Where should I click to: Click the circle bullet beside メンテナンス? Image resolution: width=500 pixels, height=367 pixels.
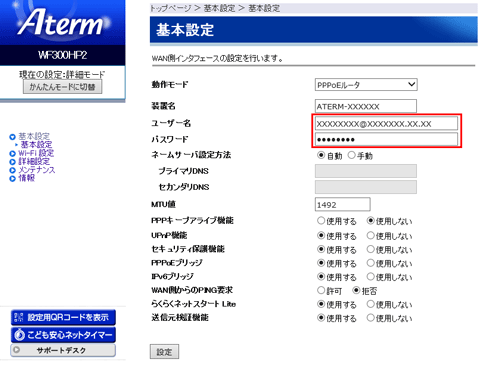(12, 170)
